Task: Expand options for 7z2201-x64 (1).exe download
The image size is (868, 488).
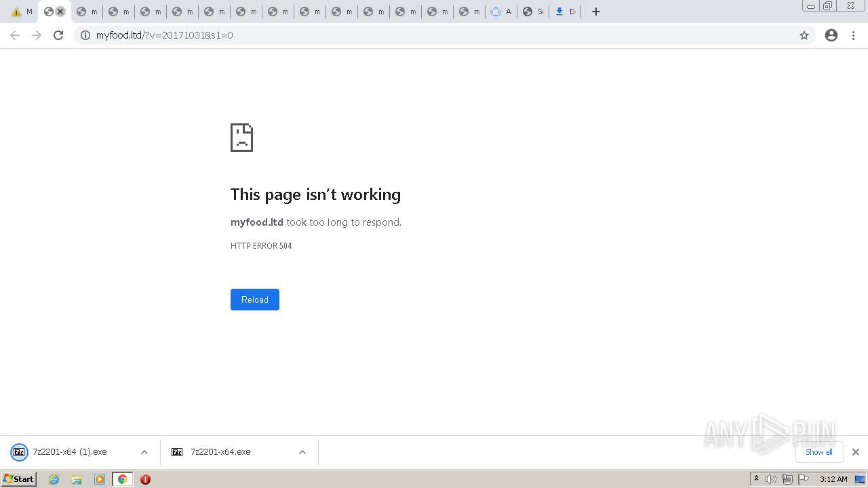Action: click(x=144, y=452)
